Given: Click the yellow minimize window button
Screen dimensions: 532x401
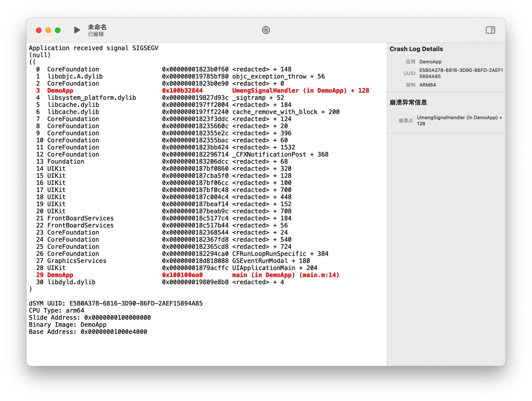Looking at the screenshot, I should click(48, 30).
